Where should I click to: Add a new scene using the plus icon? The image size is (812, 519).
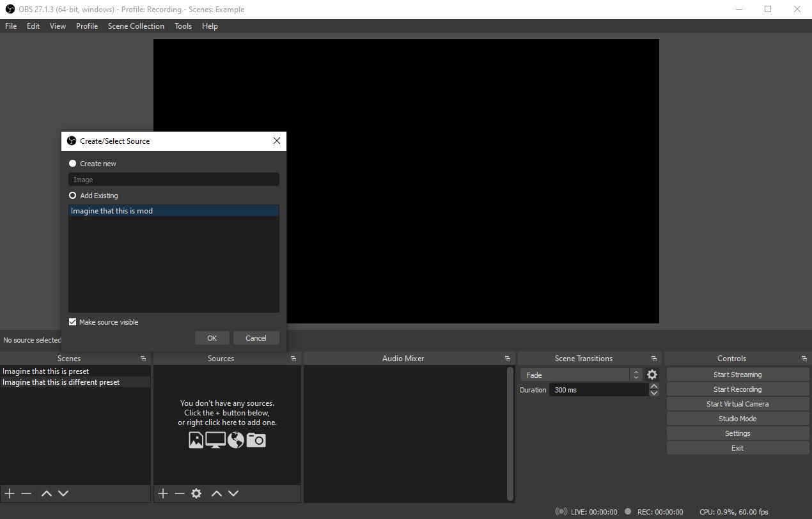9,493
